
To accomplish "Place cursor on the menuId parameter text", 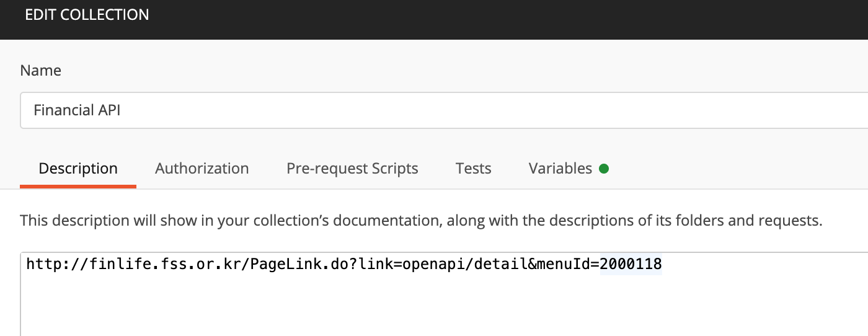I will point(559,265).
